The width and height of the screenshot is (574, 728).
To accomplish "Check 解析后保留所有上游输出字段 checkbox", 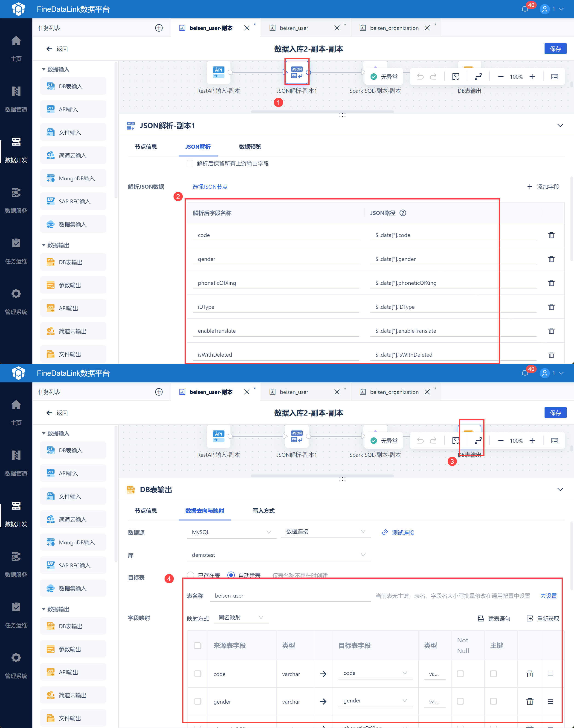I will 190,163.
